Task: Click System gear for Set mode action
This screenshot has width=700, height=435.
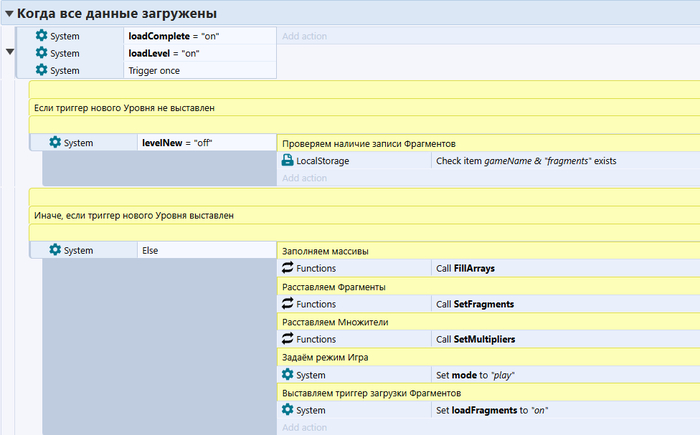Action: coord(288,375)
